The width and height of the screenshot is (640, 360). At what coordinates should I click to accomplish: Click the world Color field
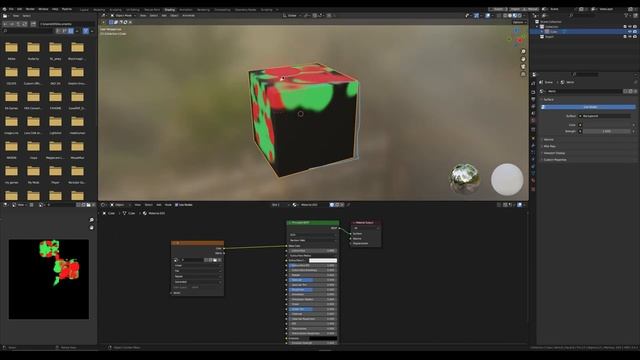607,125
